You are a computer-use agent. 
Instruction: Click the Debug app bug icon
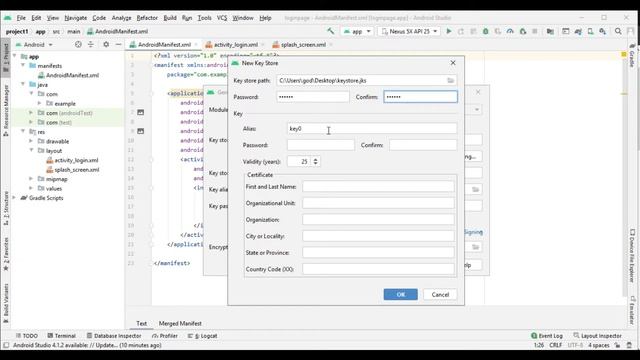tap(485, 31)
